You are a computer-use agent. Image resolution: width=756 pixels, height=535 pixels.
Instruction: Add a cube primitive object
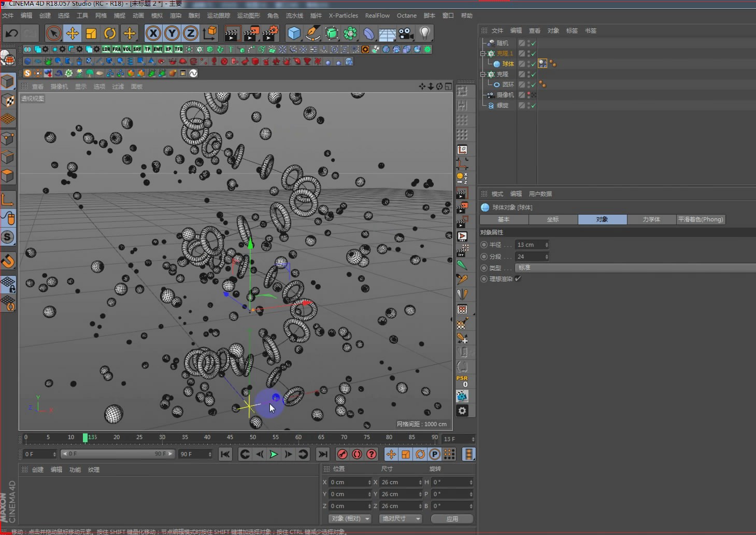coord(294,34)
